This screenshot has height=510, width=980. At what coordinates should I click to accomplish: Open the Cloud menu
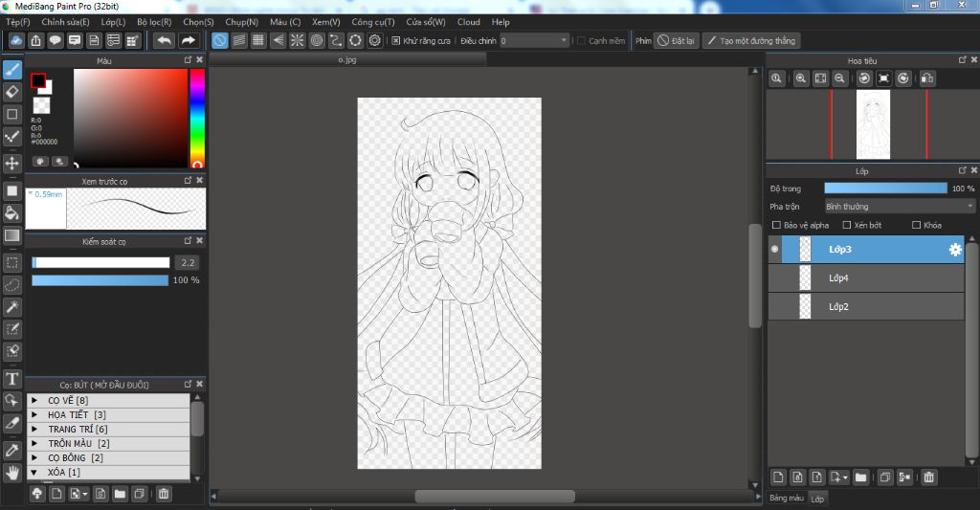coord(469,22)
